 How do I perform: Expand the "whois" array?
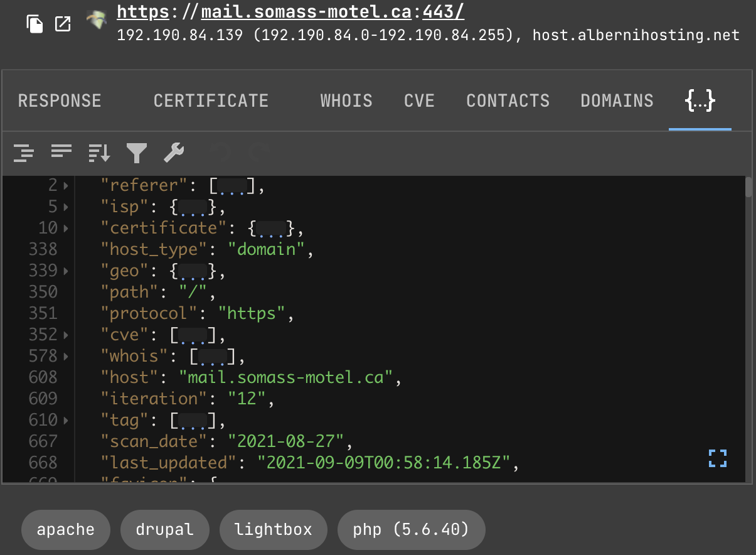pos(65,356)
